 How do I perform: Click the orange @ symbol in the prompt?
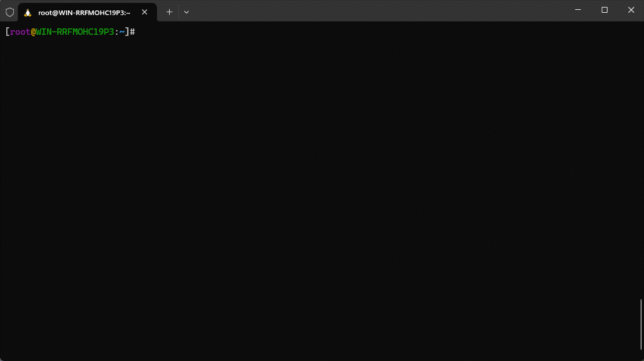pyautogui.click(x=33, y=32)
